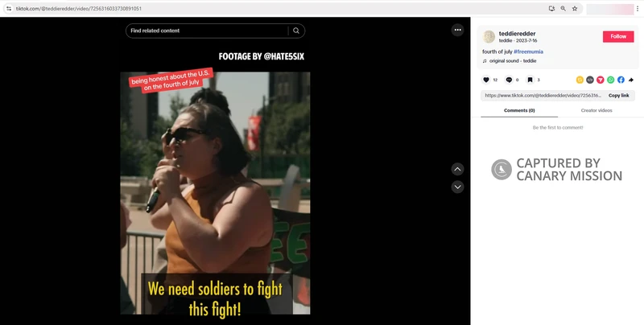Share video to WhatsApp
Viewport: 644px width, 325px height.
point(610,80)
